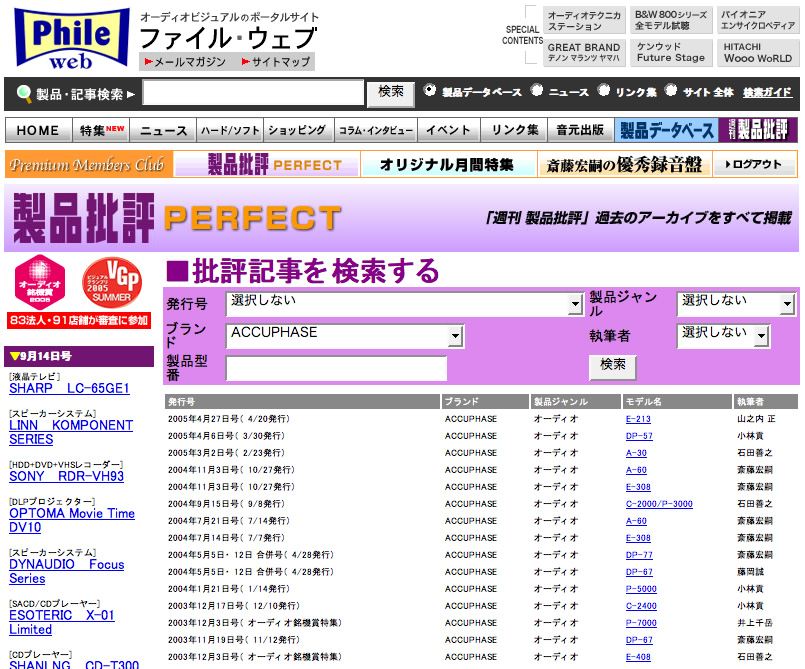
Task: Select the 製品データベース search radio button
Action: tap(429, 90)
